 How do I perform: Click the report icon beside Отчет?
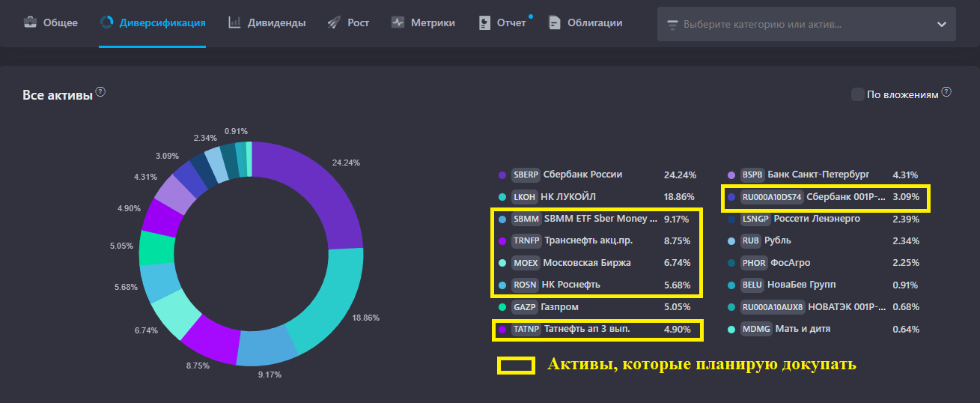pyautogui.click(x=484, y=23)
